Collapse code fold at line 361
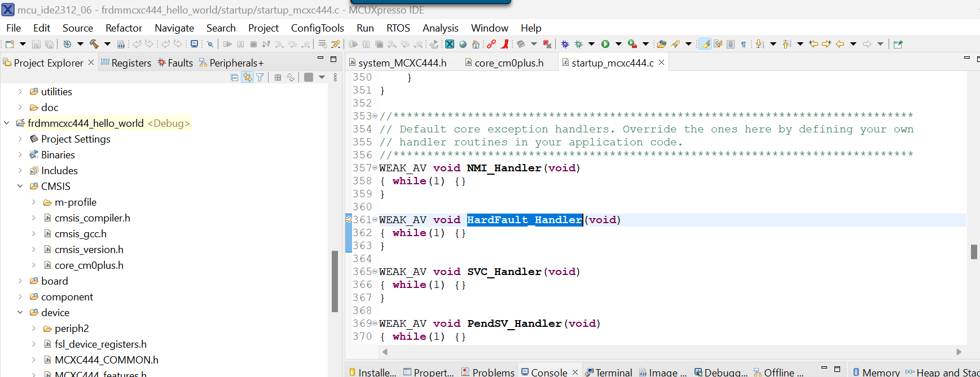Viewport: 980px width, 377px height. [375, 220]
